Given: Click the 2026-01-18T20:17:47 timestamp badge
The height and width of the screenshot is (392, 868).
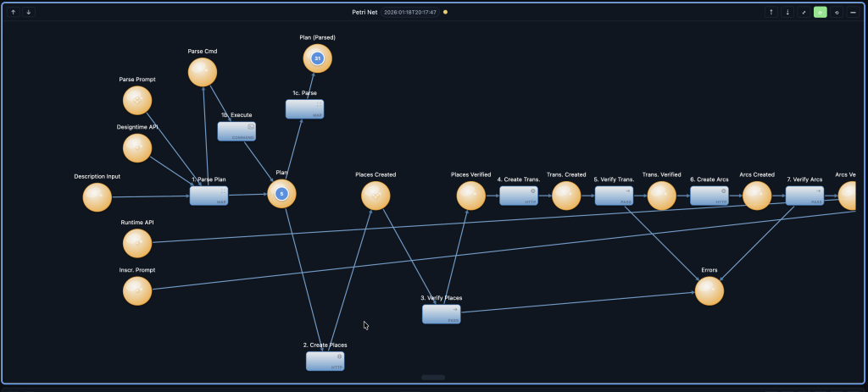Looking at the screenshot, I should [x=410, y=12].
